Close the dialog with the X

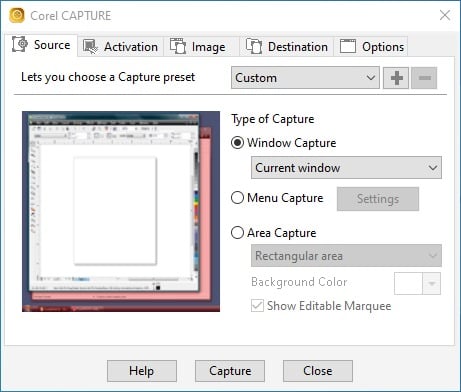[445, 15]
